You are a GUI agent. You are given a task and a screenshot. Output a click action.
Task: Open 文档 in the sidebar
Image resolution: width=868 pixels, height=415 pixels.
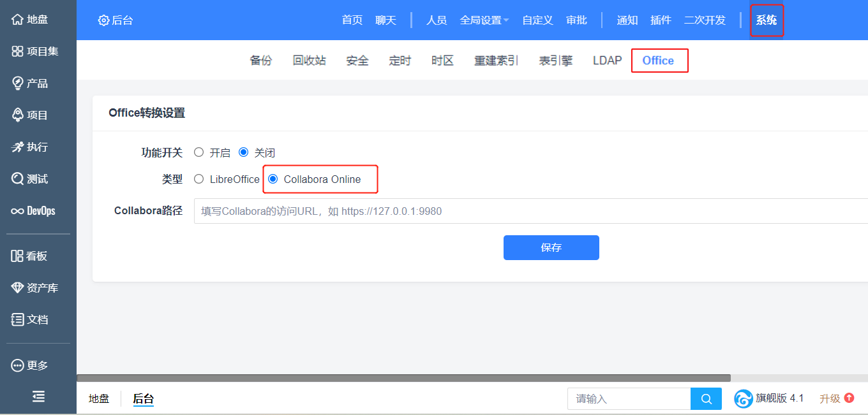tap(30, 320)
